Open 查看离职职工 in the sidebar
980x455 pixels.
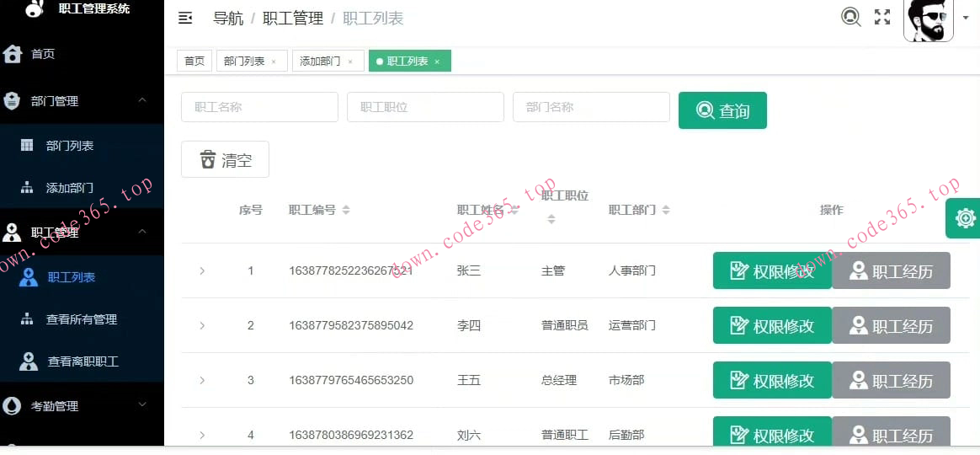click(x=82, y=361)
